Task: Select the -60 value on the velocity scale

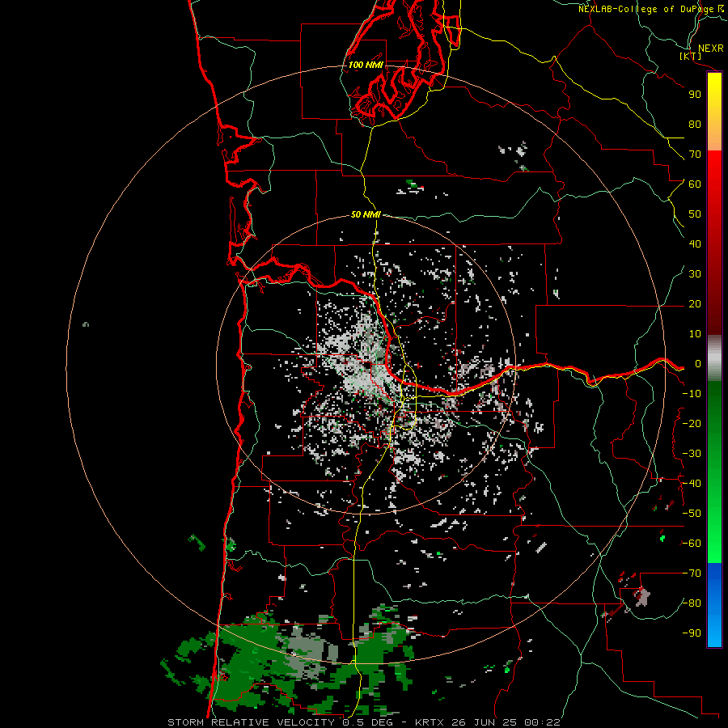Action: 692,544
